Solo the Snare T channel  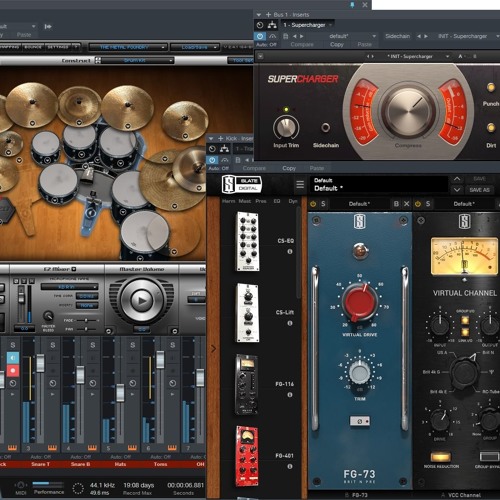pyautogui.click(x=52, y=345)
